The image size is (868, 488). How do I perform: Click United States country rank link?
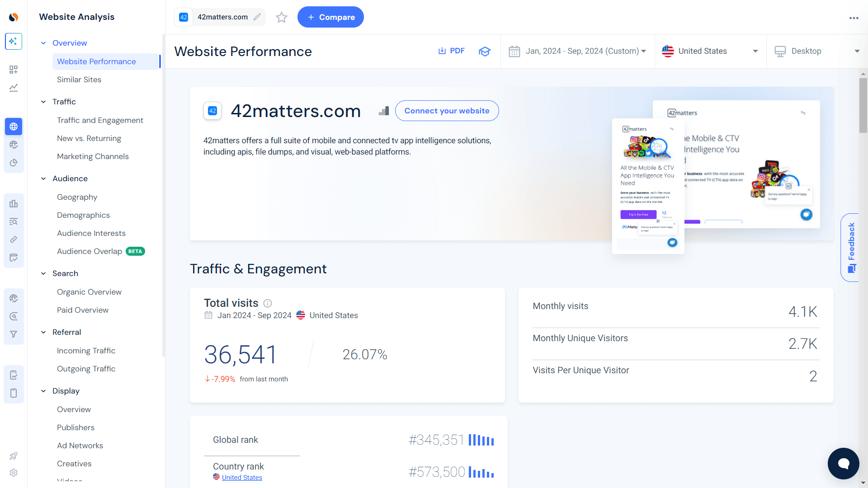pos(241,477)
